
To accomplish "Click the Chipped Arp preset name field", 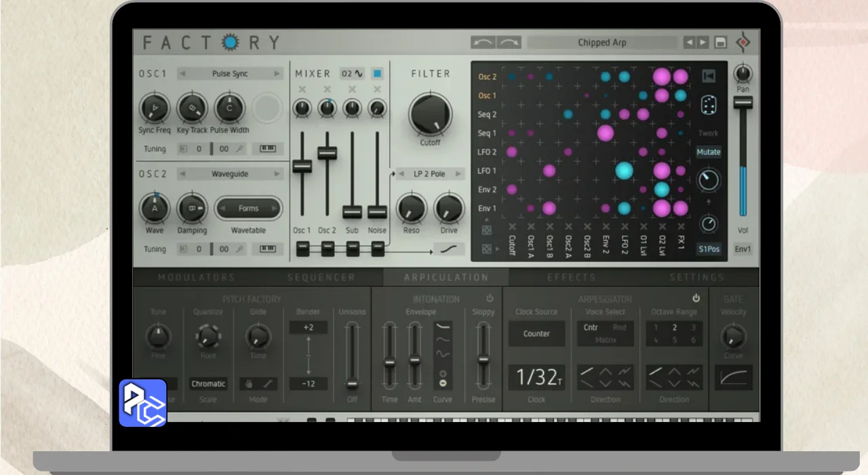I will click(602, 43).
